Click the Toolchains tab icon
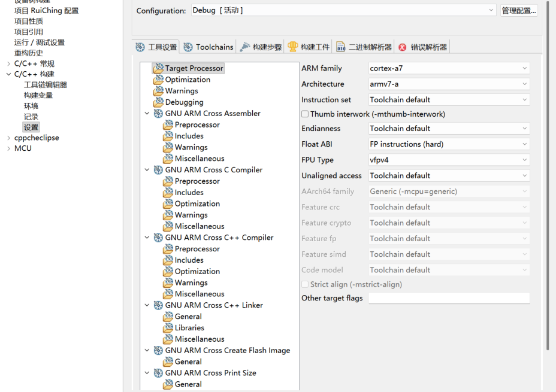 point(188,47)
